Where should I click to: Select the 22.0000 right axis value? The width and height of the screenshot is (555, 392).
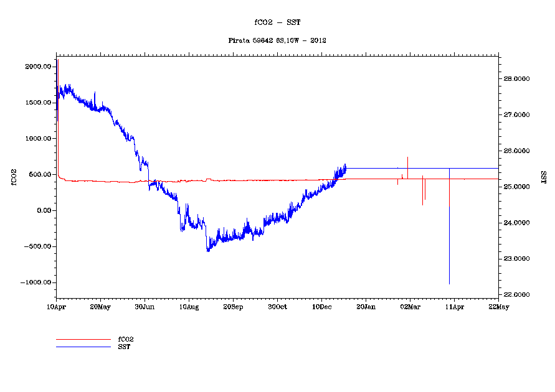pyautogui.click(x=516, y=294)
